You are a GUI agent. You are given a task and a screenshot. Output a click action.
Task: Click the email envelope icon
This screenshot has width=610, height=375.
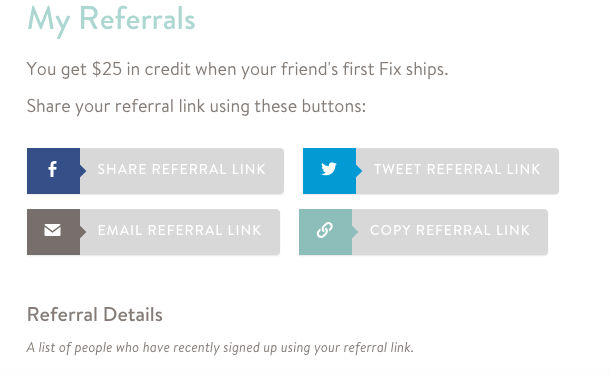point(53,230)
